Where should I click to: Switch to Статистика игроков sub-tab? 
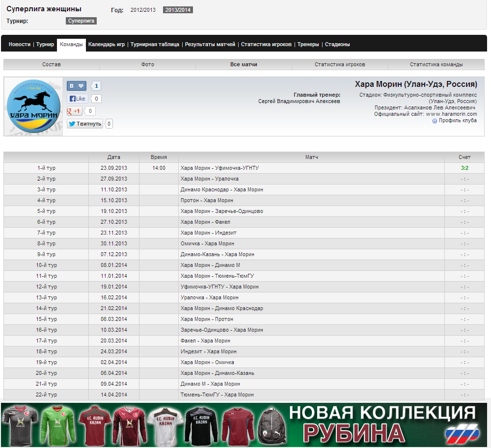pyautogui.click(x=340, y=64)
